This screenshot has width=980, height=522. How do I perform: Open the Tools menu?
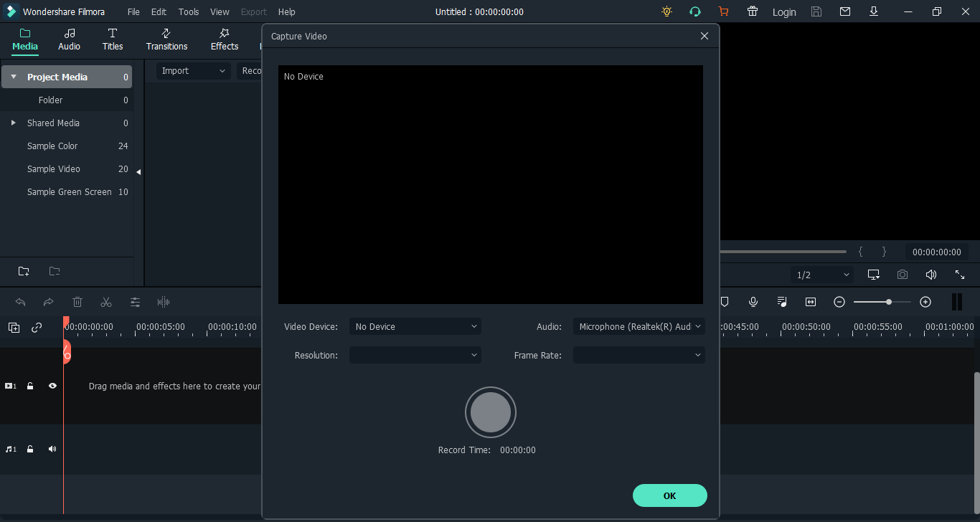(x=189, y=11)
